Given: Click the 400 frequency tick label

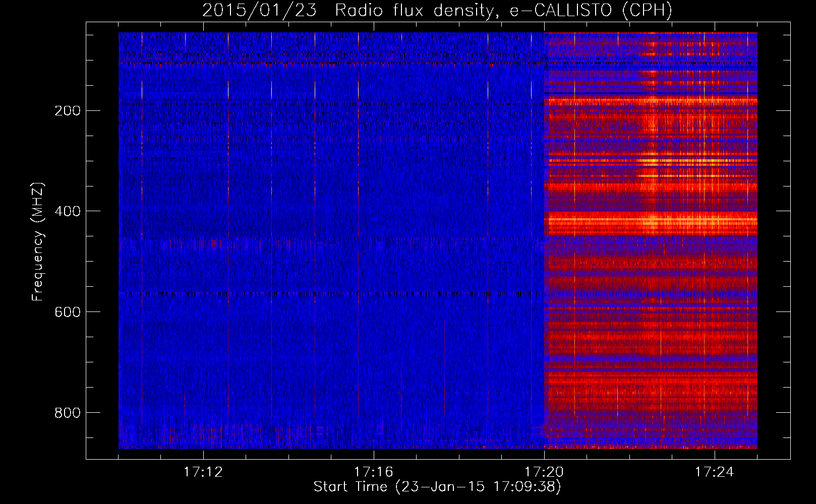Looking at the screenshot, I should [68, 212].
